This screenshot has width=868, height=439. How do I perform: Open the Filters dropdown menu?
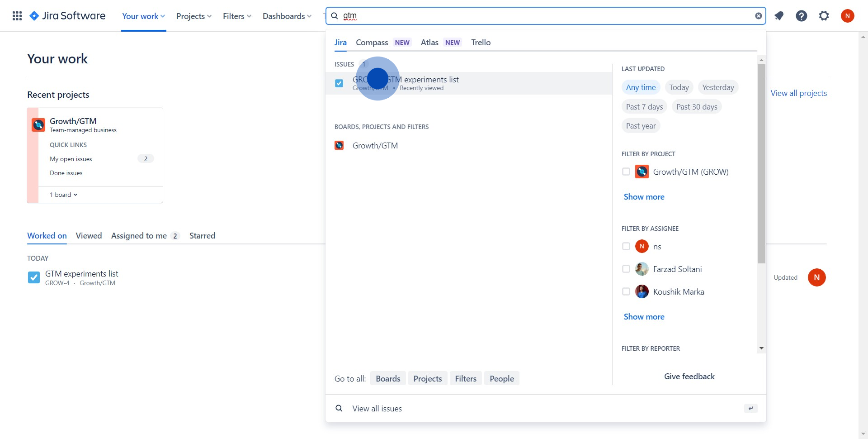[x=237, y=16]
